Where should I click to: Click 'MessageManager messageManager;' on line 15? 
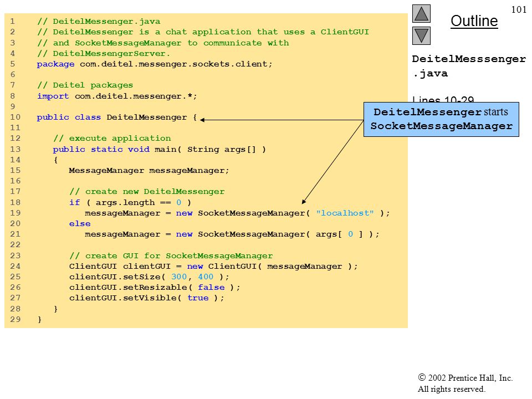[x=149, y=170]
